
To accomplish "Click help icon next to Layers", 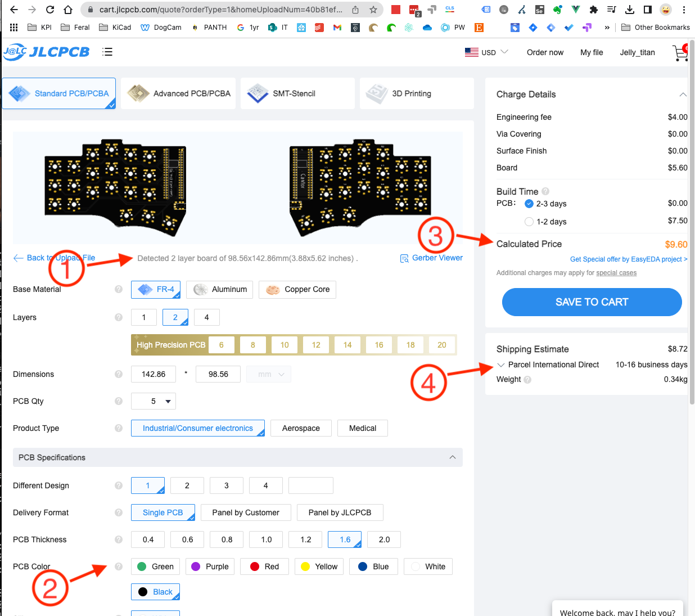I will (x=119, y=317).
